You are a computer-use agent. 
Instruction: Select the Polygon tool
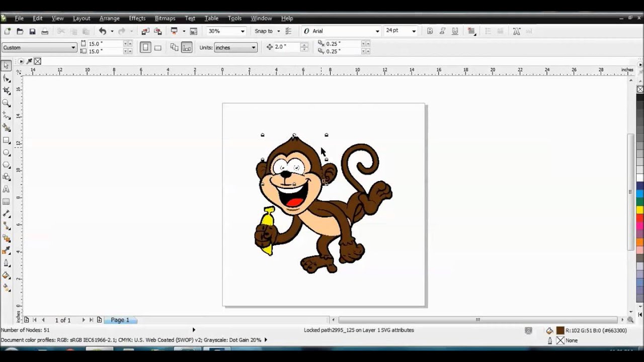(x=6, y=164)
